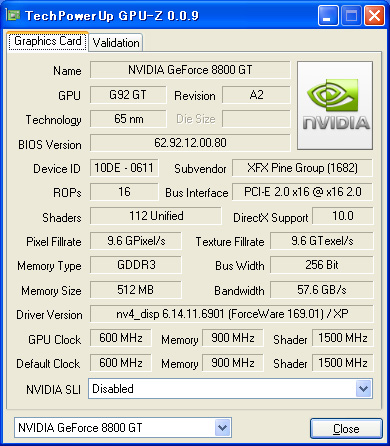The image size is (390, 446).
Task: Open the GPU selector dropdown at bottom
Action: 222,427
